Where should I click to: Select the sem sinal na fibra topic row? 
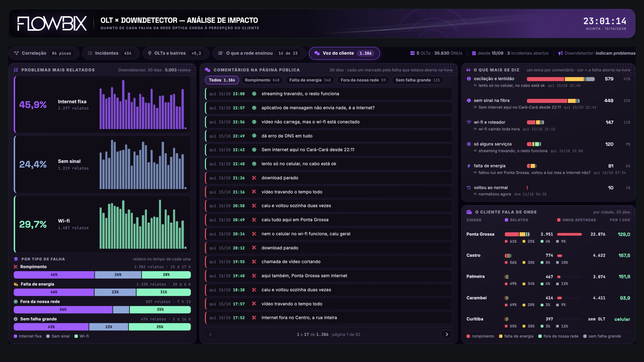point(548,104)
